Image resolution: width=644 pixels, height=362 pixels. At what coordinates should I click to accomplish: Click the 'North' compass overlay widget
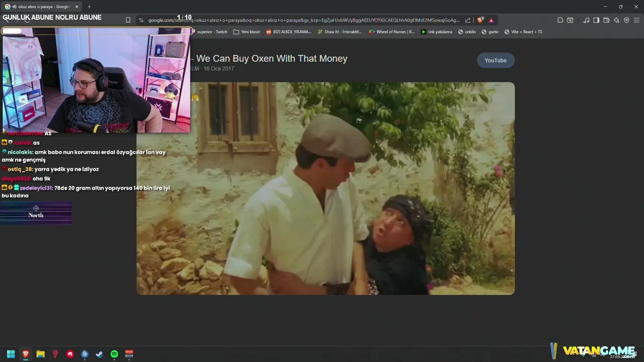36,213
